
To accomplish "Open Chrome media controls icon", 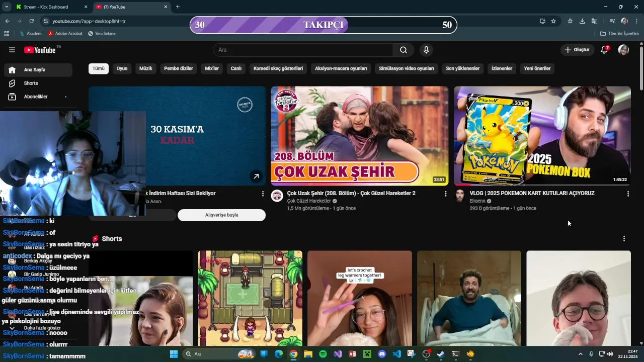I will (x=612, y=21).
